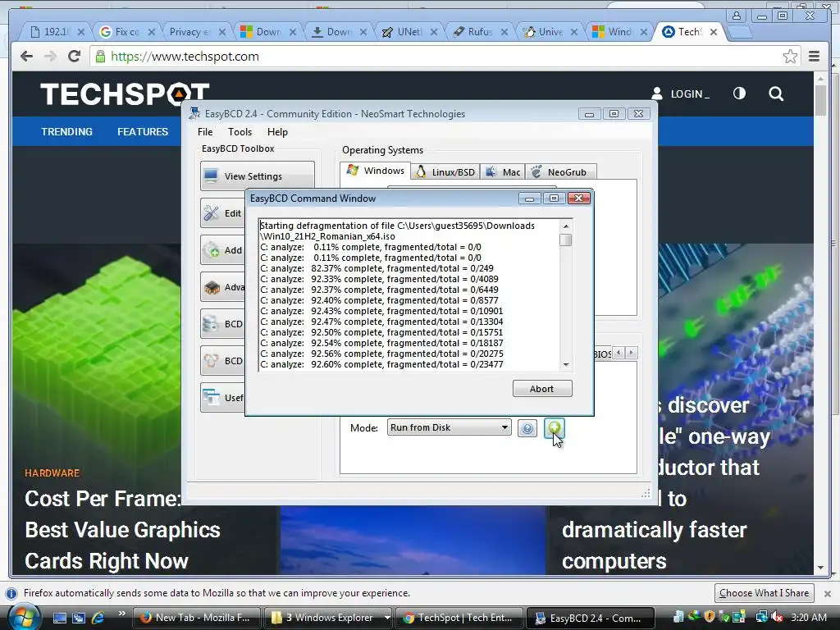This screenshot has width=840, height=630.
Task: Click the TechSpot search magnifier icon
Action: click(x=776, y=94)
